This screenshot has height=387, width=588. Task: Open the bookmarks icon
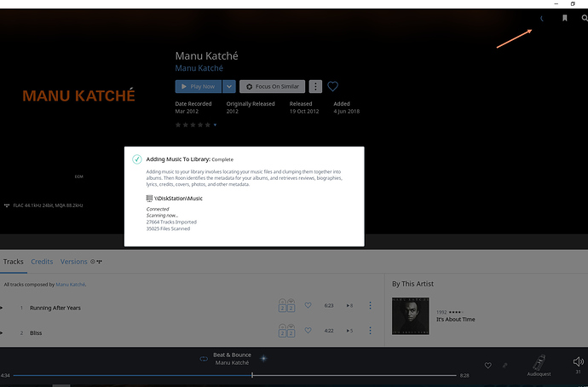tap(564, 18)
